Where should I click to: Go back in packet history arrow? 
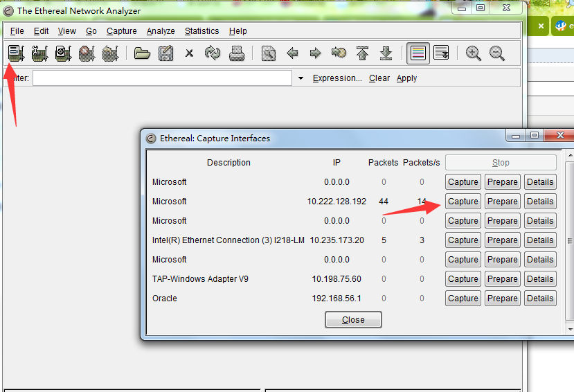pos(292,53)
